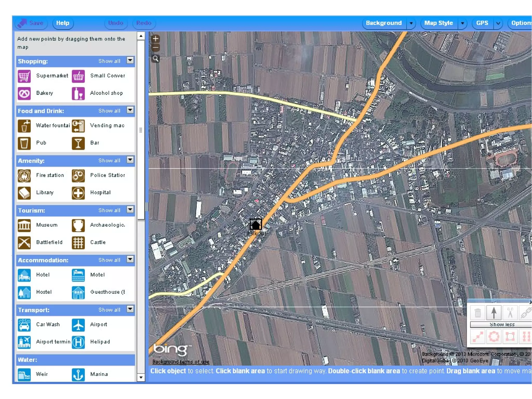The height and width of the screenshot is (399, 532).
Task: Click Show all in Amenity section
Action: tap(109, 161)
